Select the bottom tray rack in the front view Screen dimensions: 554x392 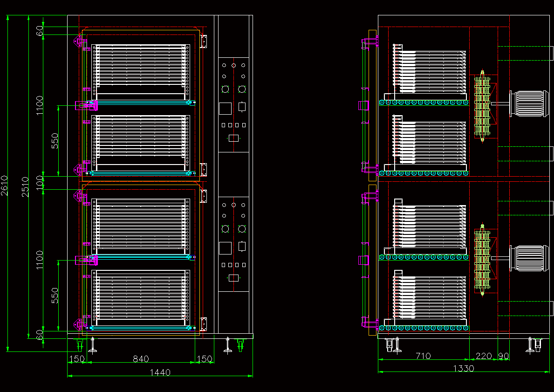pyautogui.click(x=141, y=298)
